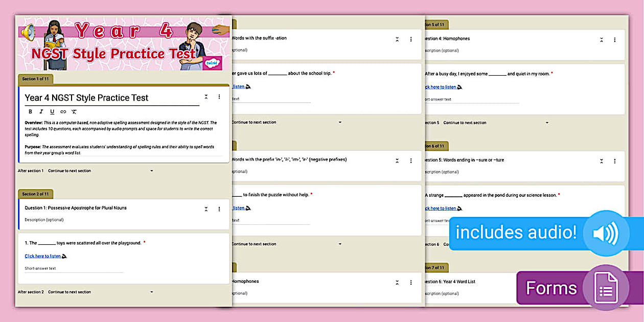Collapse the Question 1 Possessive Apostrophe section
644x322 pixels.
tap(206, 209)
